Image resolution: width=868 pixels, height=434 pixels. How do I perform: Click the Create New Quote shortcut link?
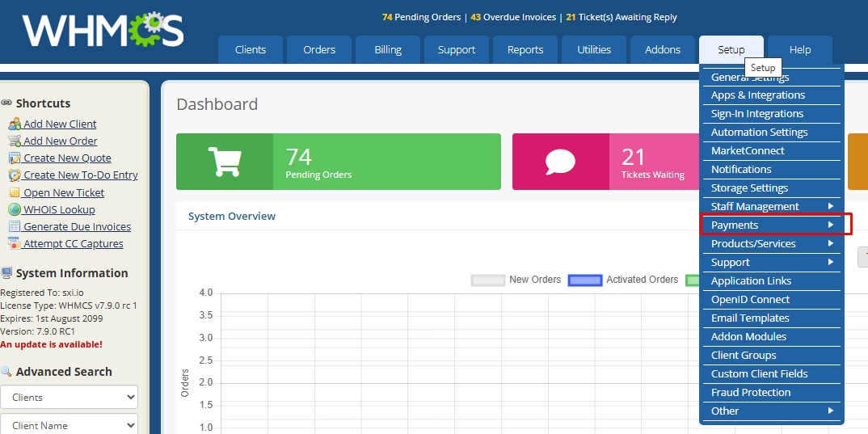click(68, 158)
